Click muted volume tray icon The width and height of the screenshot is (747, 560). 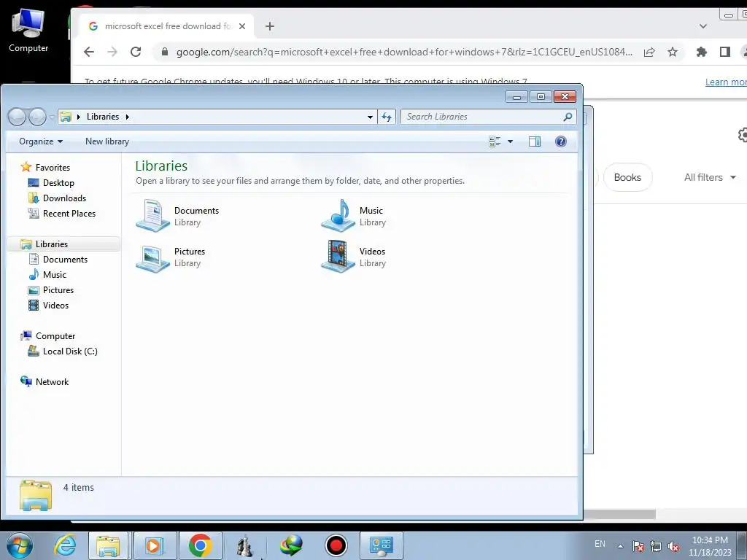pos(673,547)
